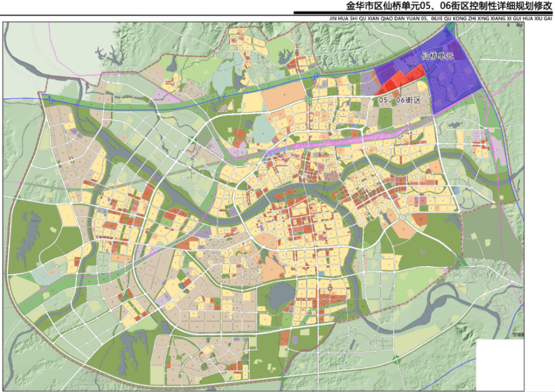Click the pinyin subtitle starting "JIN HUA SHI QU"

(441, 18)
